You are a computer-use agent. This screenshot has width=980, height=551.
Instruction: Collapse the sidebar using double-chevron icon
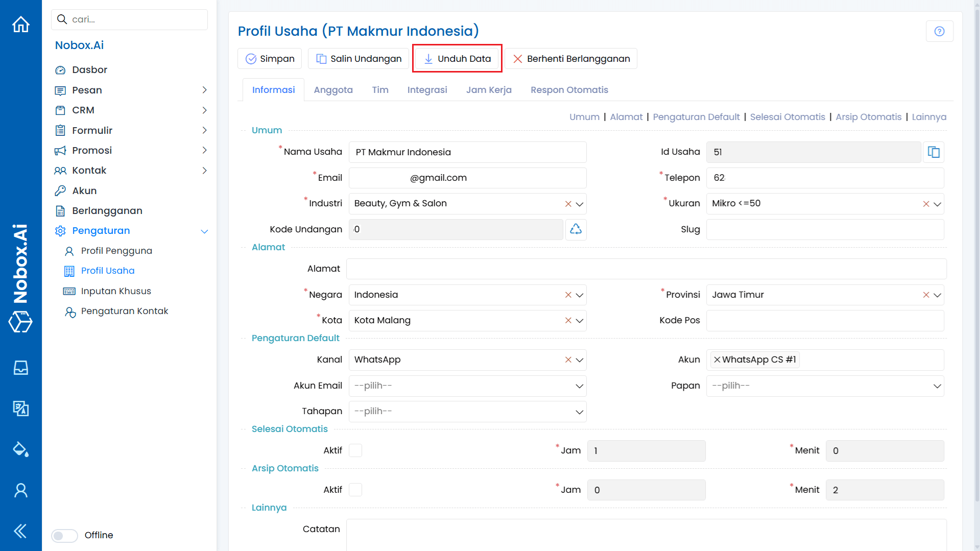point(20,531)
